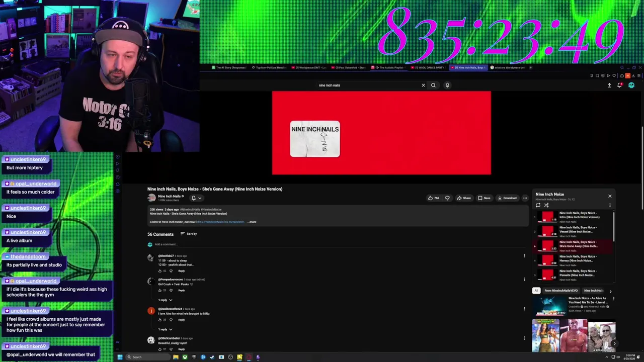Open a new browser tab
Viewport: 644px width, 362px height.
coord(531,67)
